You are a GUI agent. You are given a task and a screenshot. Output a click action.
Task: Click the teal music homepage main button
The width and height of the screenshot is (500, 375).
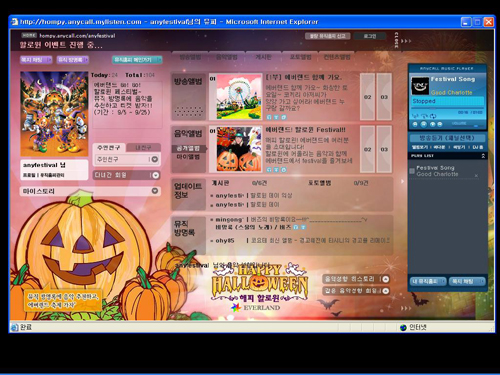click(x=137, y=60)
